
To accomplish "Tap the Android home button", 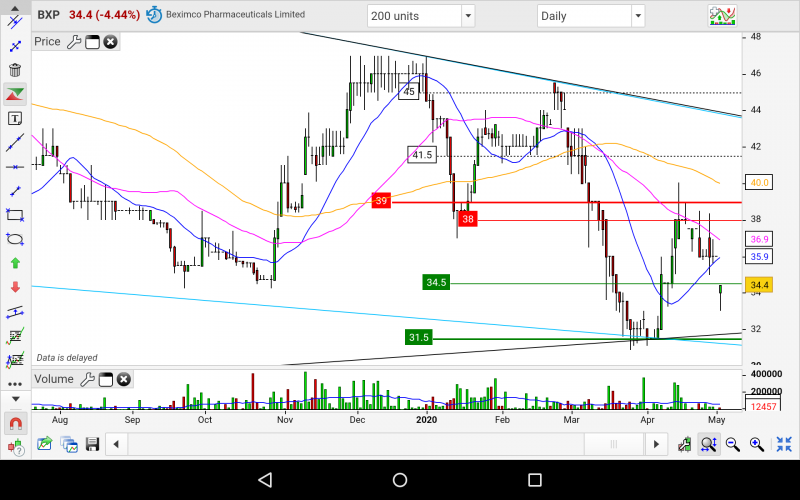I will coord(400,481).
